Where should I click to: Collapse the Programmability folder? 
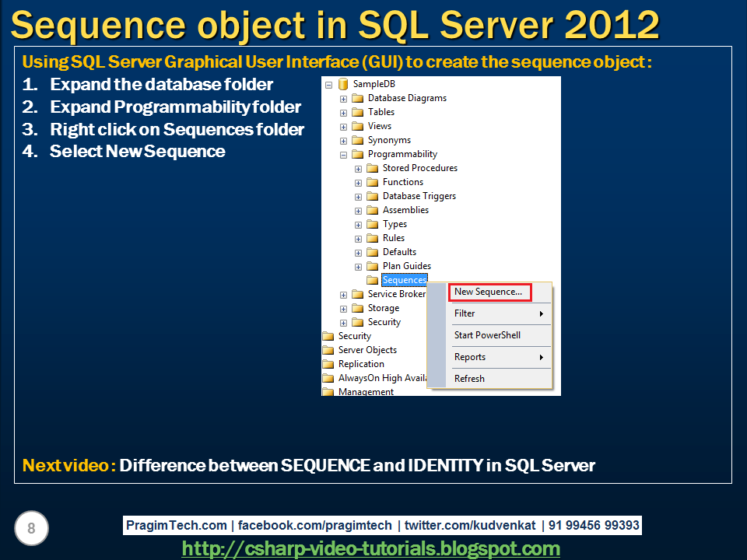tap(343, 155)
